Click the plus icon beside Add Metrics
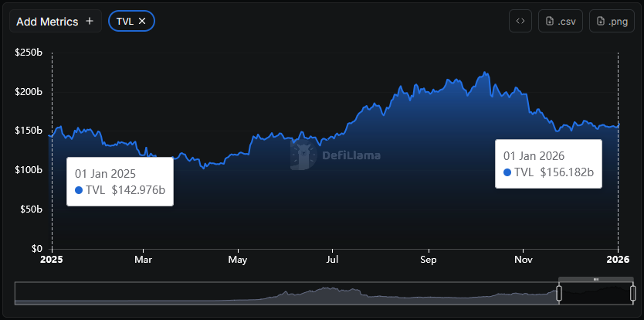The width and height of the screenshot is (644, 320). coord(90,22)
